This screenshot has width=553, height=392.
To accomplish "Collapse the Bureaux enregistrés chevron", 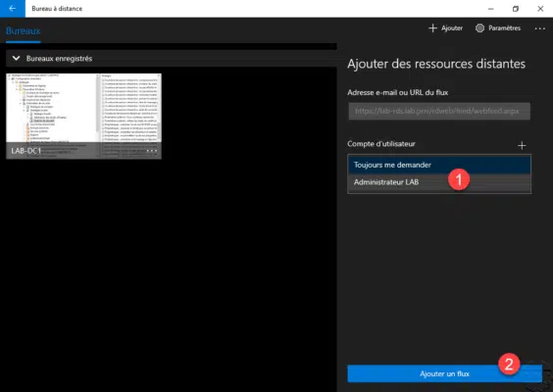I will coord(17,59).
